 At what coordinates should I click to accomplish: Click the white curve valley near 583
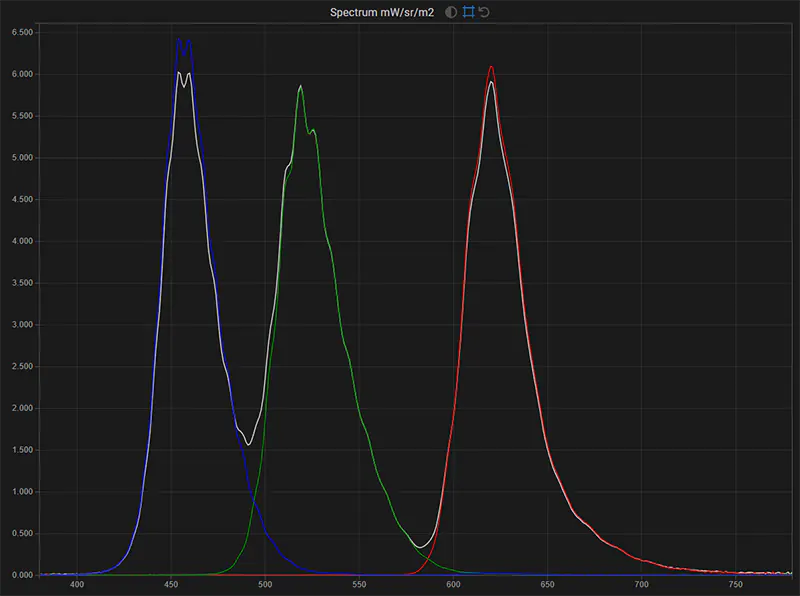point(423,547)
